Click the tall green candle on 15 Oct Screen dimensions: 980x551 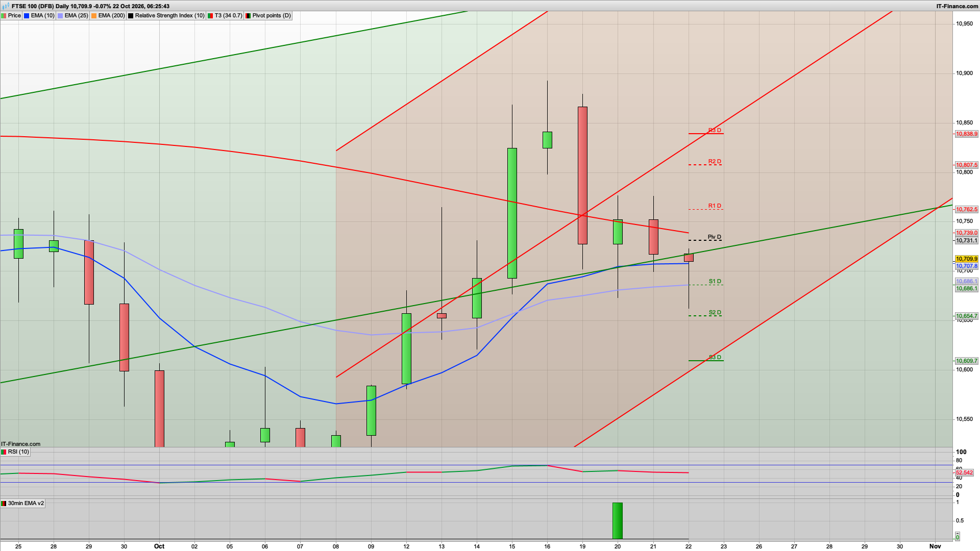pos(512,213)
